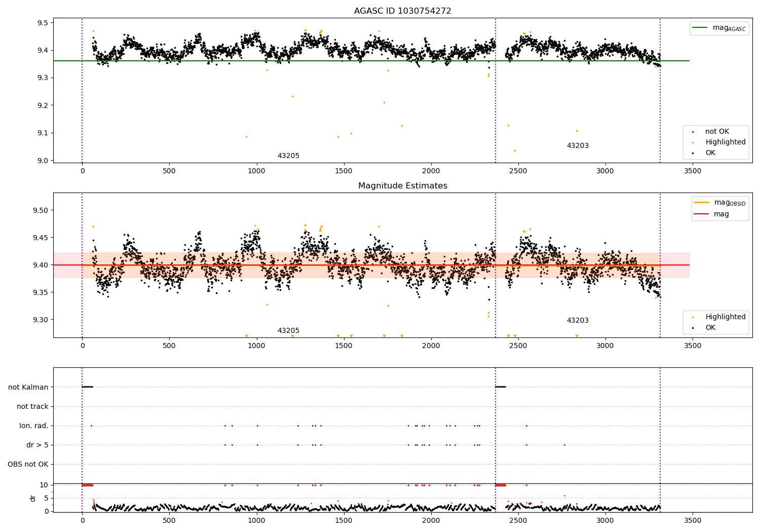This screenshot has width=760, height=532.
Task: Select the mag AGASC green line legend entry
Action: click(x=719, y=28)
